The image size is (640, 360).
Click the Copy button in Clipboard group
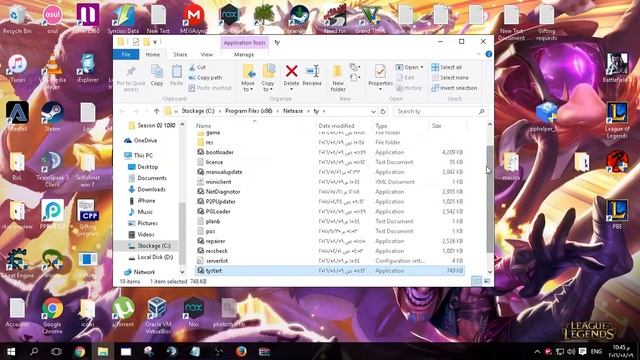pos(157,76)
